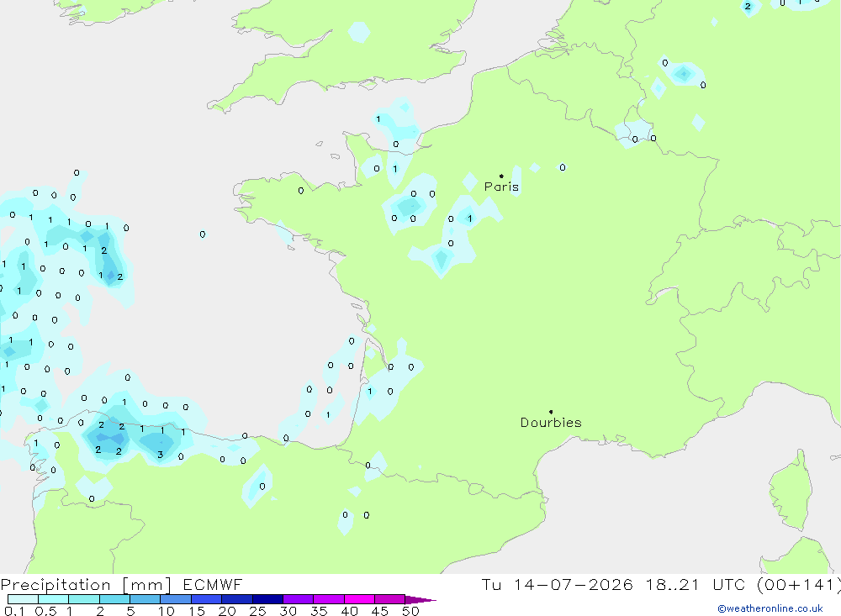841x616 pixels.
Task: Click the black dot marking Dourbies
Action: (x=551, y=412)
